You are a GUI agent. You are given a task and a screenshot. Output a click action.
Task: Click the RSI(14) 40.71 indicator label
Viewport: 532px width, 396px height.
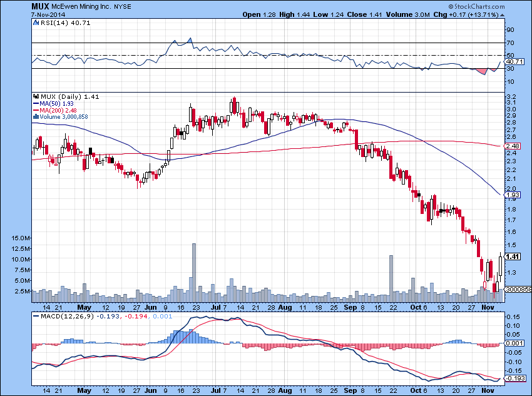pos(66,23)
